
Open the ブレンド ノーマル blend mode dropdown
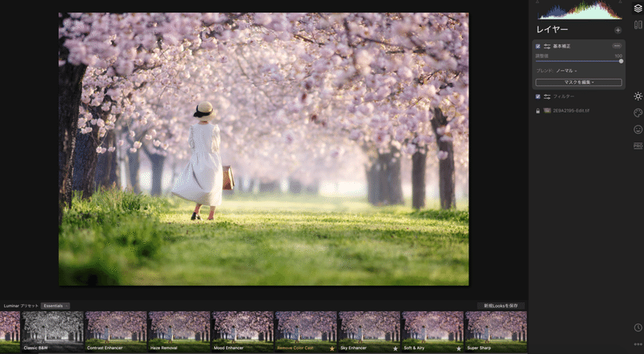tap(567, 71)
